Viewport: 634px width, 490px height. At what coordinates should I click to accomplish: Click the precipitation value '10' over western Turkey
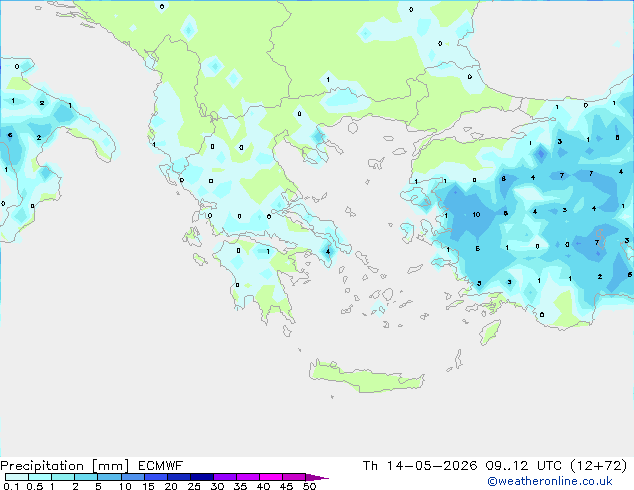[476, 215]
